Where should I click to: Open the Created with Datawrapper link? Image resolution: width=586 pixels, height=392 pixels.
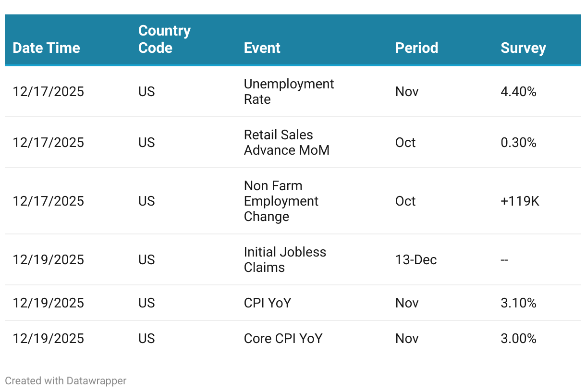(x=65, y=381)
